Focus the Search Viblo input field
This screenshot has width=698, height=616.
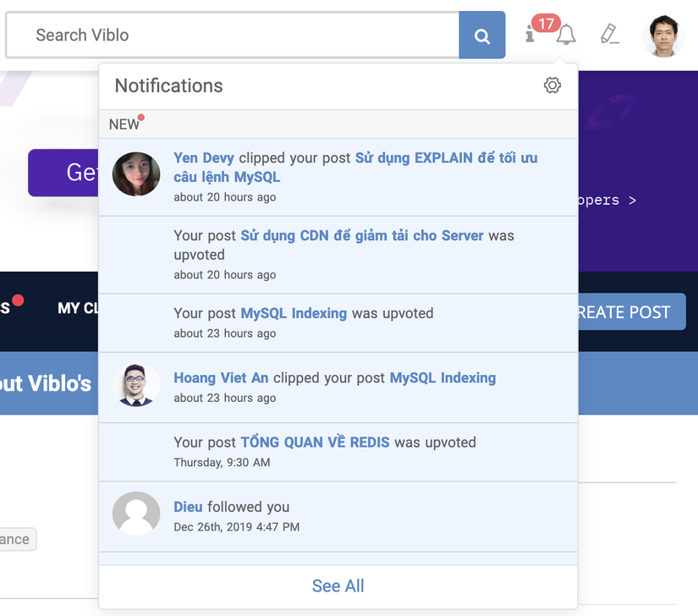[x=233, y=36]
